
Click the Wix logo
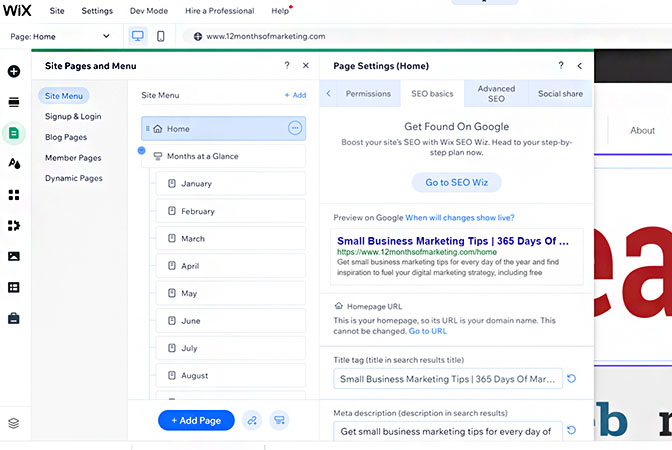[17, 10]
